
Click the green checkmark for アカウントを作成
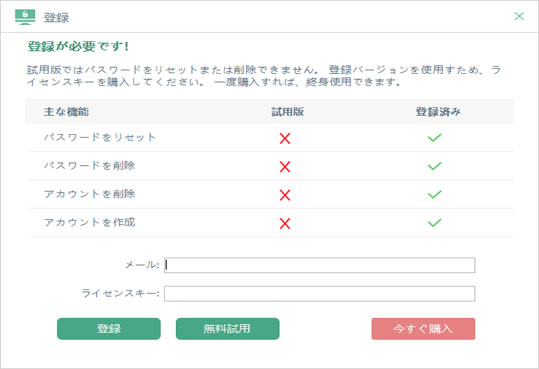[x=434, y=223]
